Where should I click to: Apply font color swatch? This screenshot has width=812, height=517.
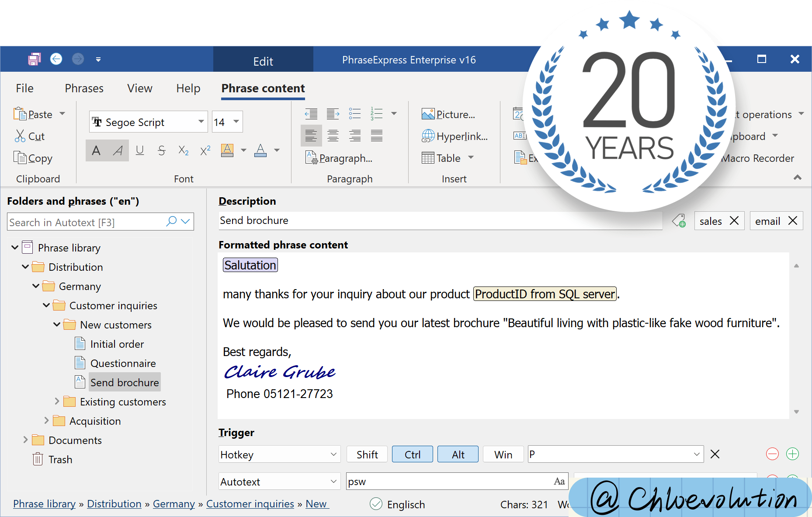(260, 150)
